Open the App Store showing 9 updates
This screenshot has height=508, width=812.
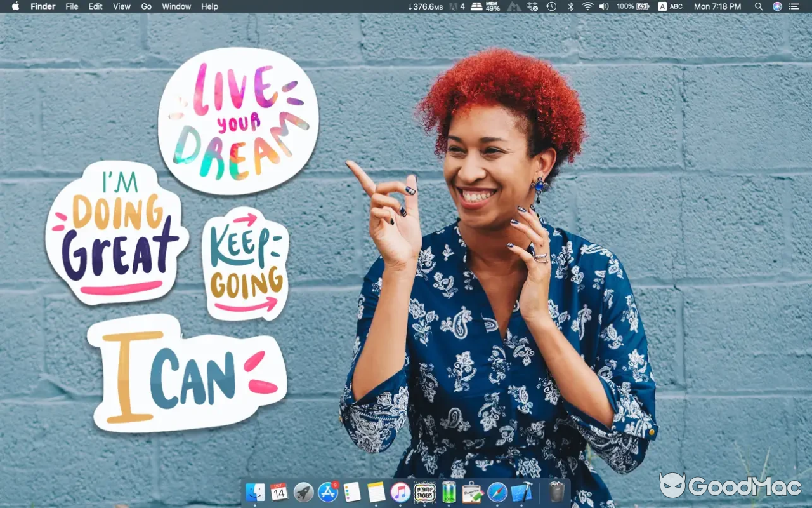[327, 492]
